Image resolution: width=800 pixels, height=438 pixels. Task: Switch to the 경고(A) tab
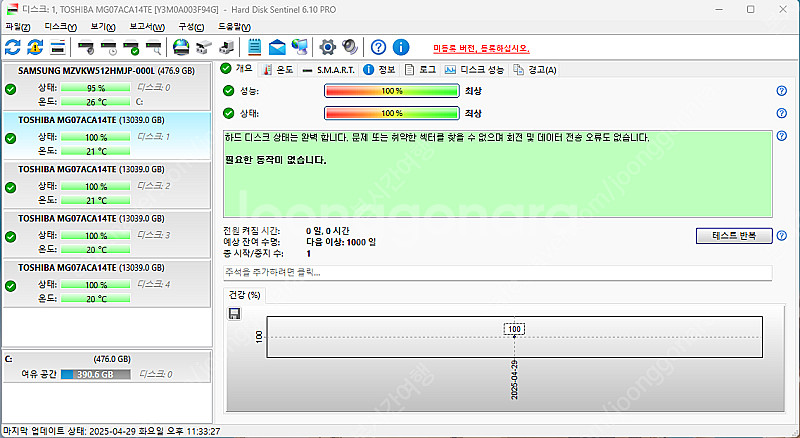(x=535, y=69)
